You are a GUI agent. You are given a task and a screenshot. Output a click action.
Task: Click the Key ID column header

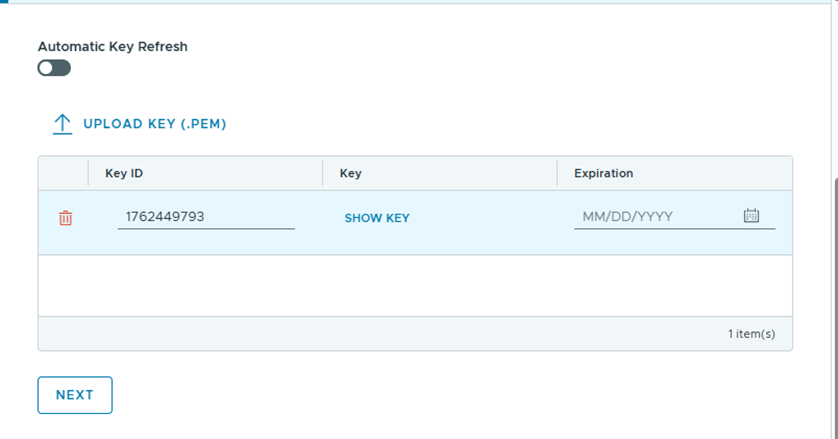click(x=124, y=173)
